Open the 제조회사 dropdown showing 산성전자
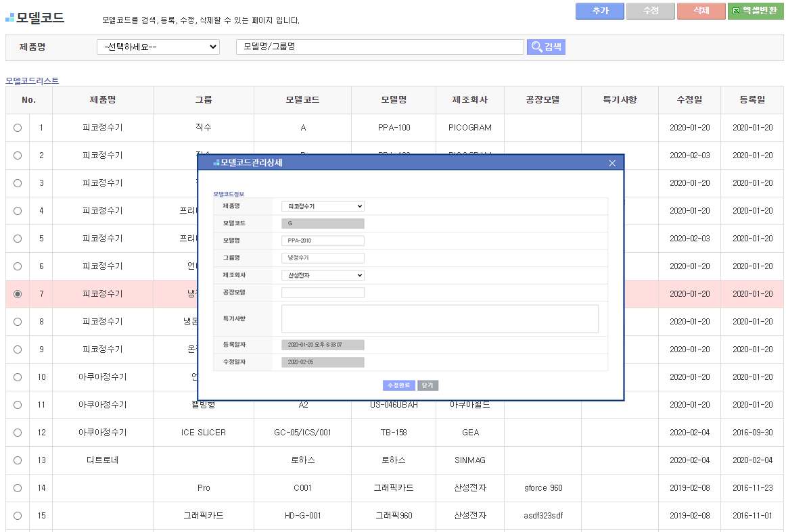The image size is (786, 532). tap(323, 275)
